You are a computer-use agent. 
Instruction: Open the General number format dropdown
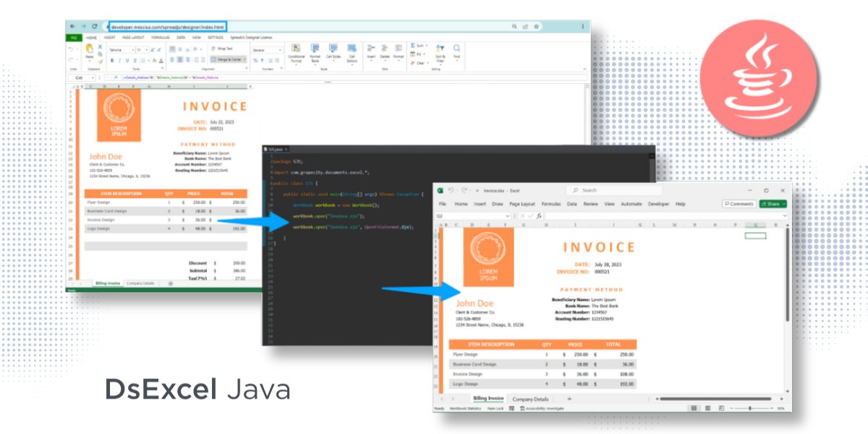(268, 50)
